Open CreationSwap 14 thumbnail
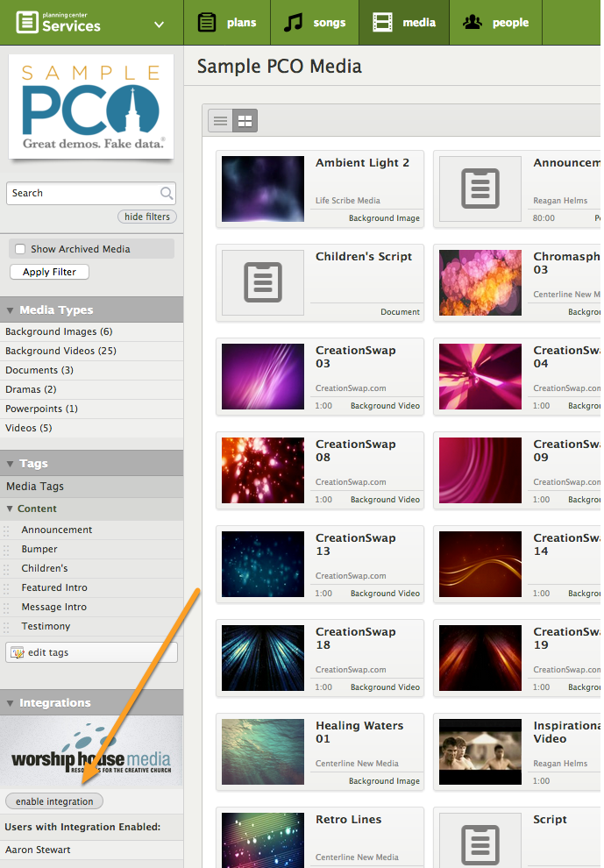The image size is (604, 868). coord(480,564)
